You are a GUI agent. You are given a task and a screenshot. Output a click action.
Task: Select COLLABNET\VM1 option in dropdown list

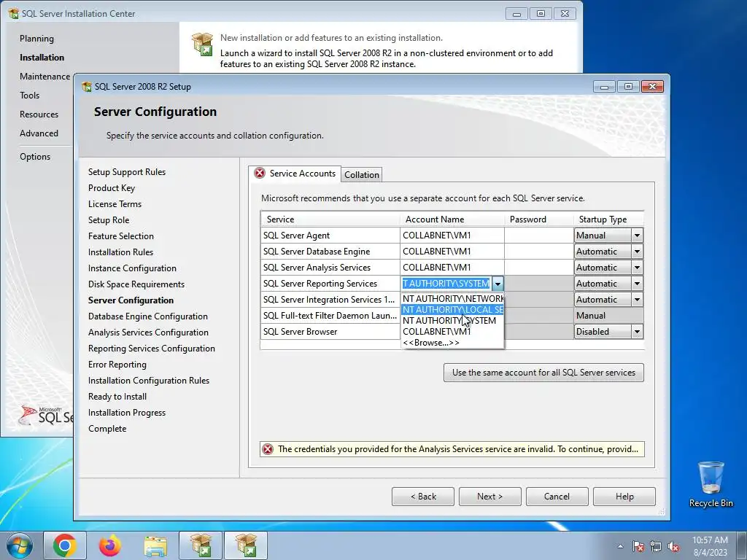click(x=452, y=332)
